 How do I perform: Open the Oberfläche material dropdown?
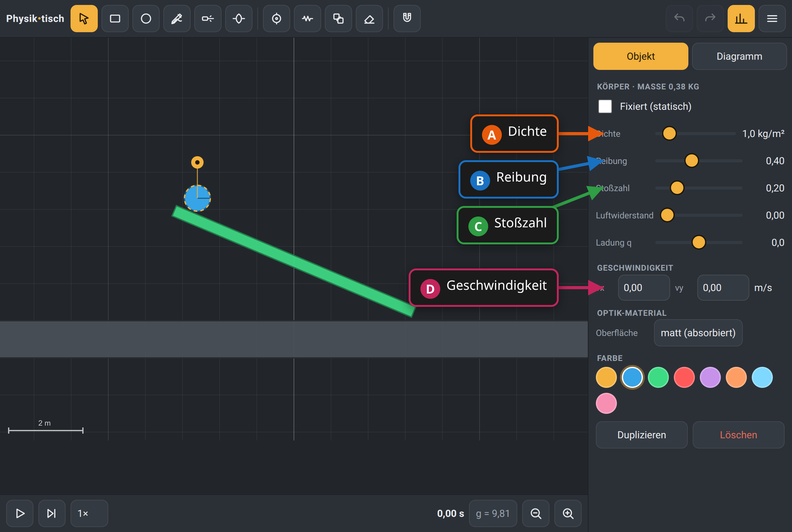(698, 333)
